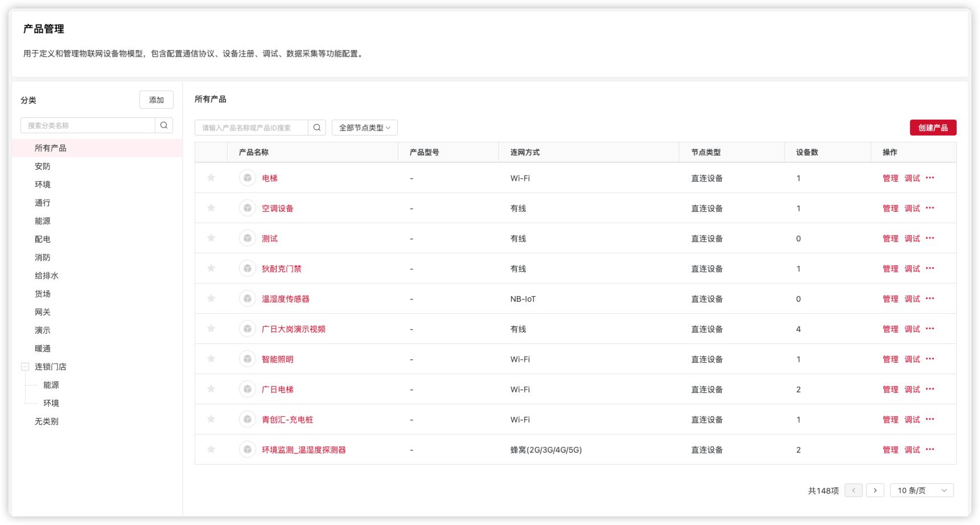Click the 调试 link for 青创汇-充电桩
This screenshot has width=980, height=525.
point(912,420)
